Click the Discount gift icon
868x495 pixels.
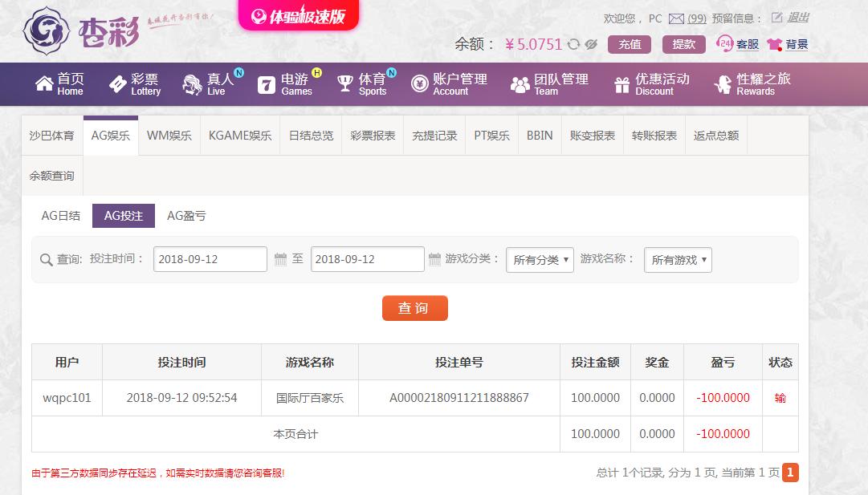(621, 84)
